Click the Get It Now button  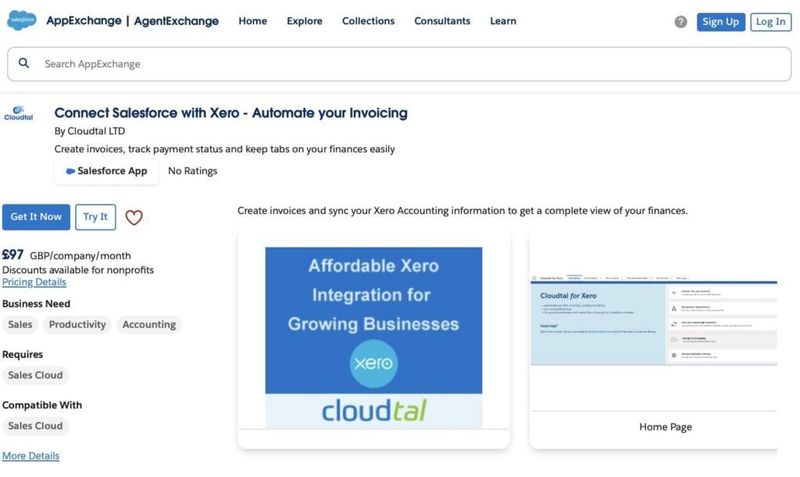click(36, 217)
